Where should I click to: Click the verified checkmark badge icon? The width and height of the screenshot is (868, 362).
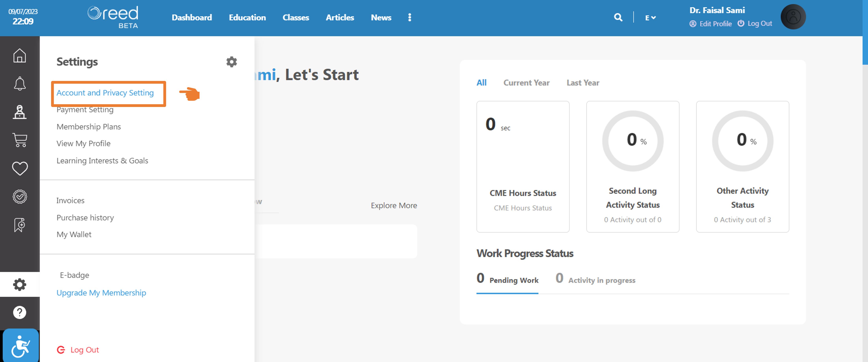click(20, 197)
